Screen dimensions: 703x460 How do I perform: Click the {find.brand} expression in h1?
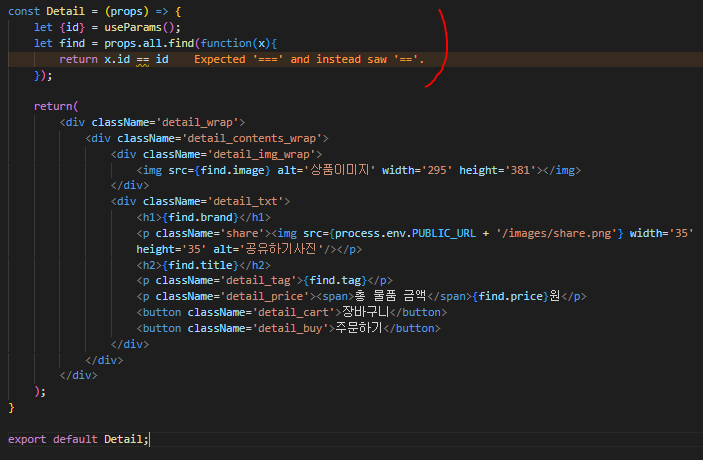coord(200,217)
